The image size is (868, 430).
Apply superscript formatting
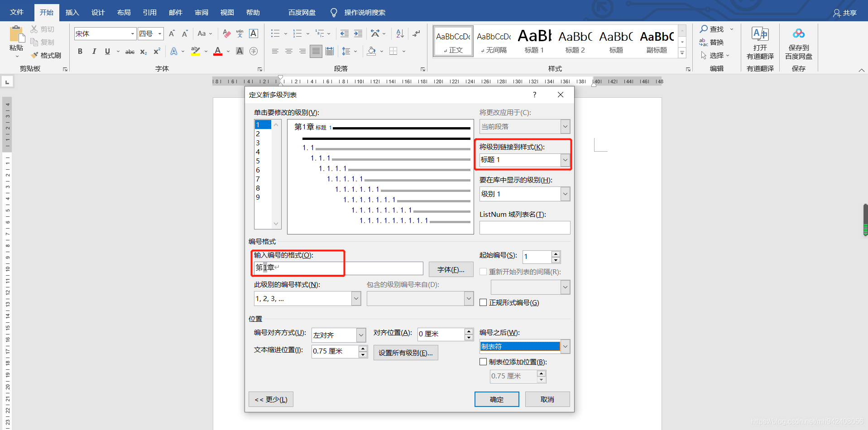pos(157,51)
